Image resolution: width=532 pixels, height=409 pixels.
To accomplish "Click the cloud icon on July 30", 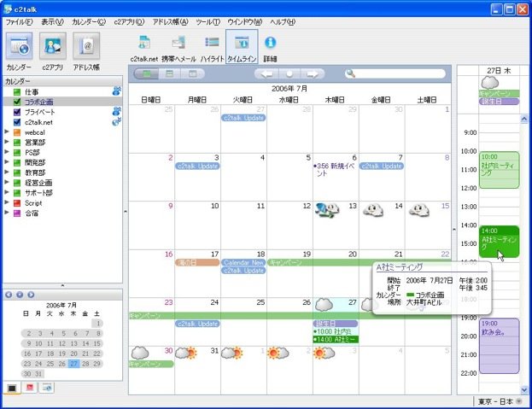I will click(x=140, y=353).
